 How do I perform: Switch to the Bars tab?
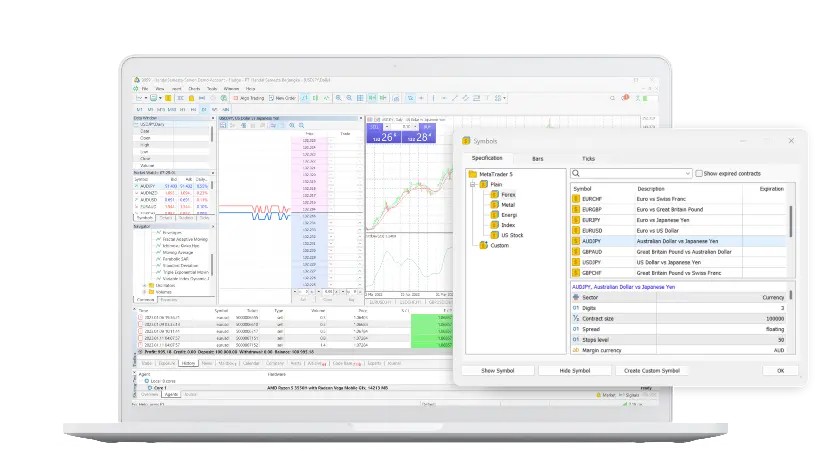[x=538, y=159]
